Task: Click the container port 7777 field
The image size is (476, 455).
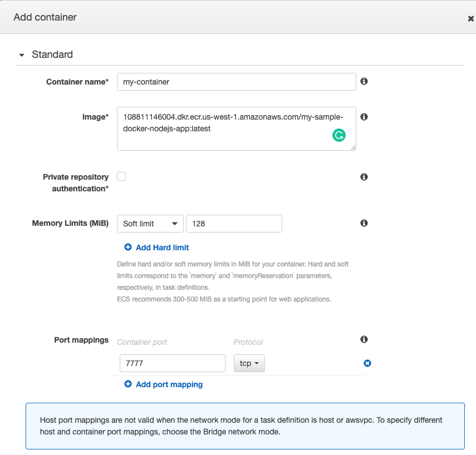Action: pos(172,363)
